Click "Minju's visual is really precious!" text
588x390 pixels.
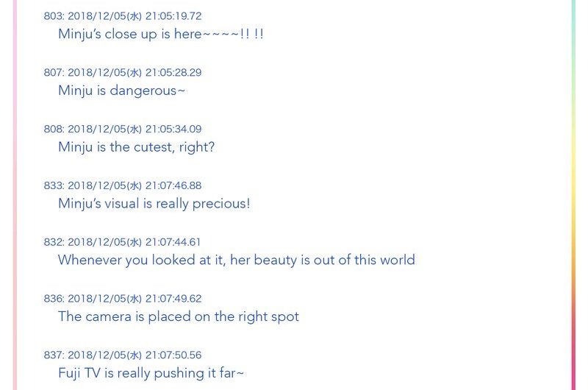click(154, 204)
